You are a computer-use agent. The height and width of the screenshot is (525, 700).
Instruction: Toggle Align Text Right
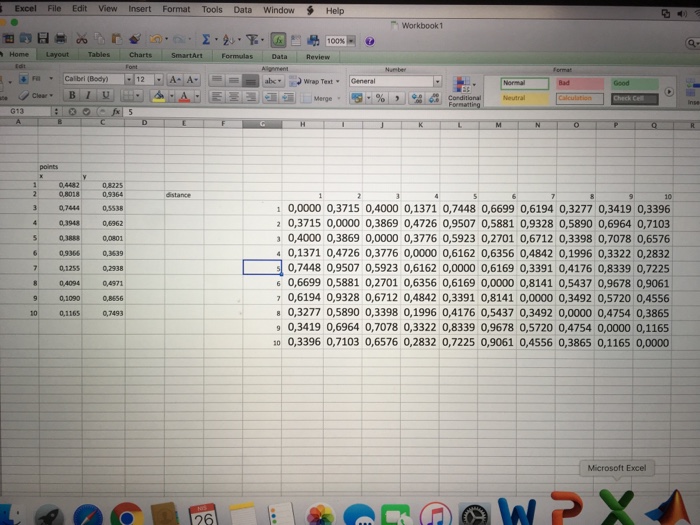coord(250,96)
